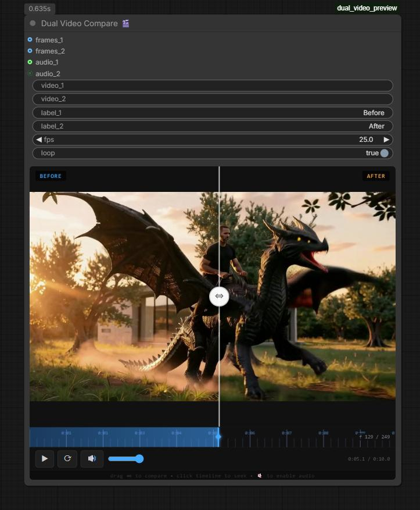Screen dimensions: 420x510
Task: Edit the label_2 field showing After
Action: tap(213, 126)
